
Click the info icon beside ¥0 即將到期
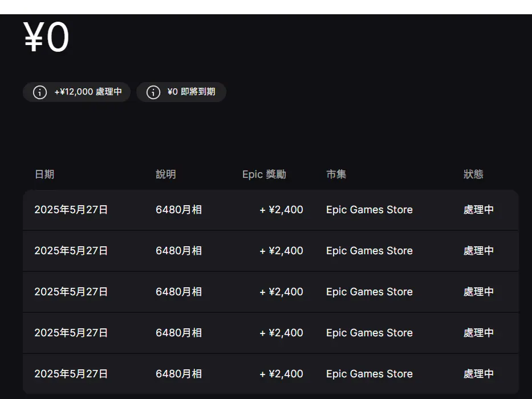[153, 92]
